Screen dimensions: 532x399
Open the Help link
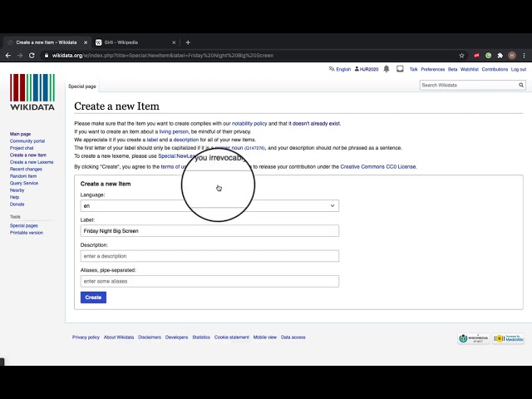click(15, 197)
